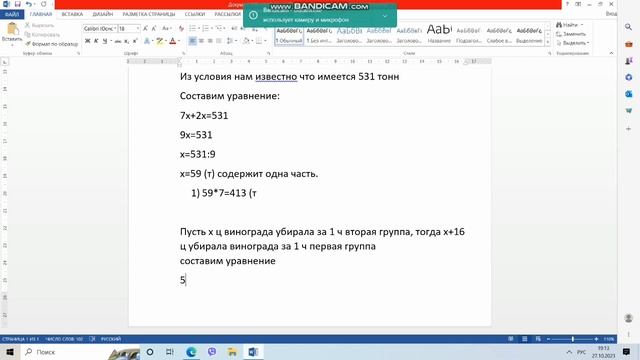Start a bulleted list
The width and height of the screenshot is (640, 360).
(193, 29)
